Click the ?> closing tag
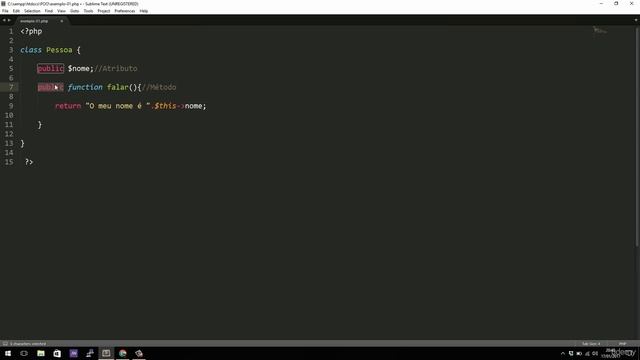Viewport: 640px width, 360px height. 29,162
